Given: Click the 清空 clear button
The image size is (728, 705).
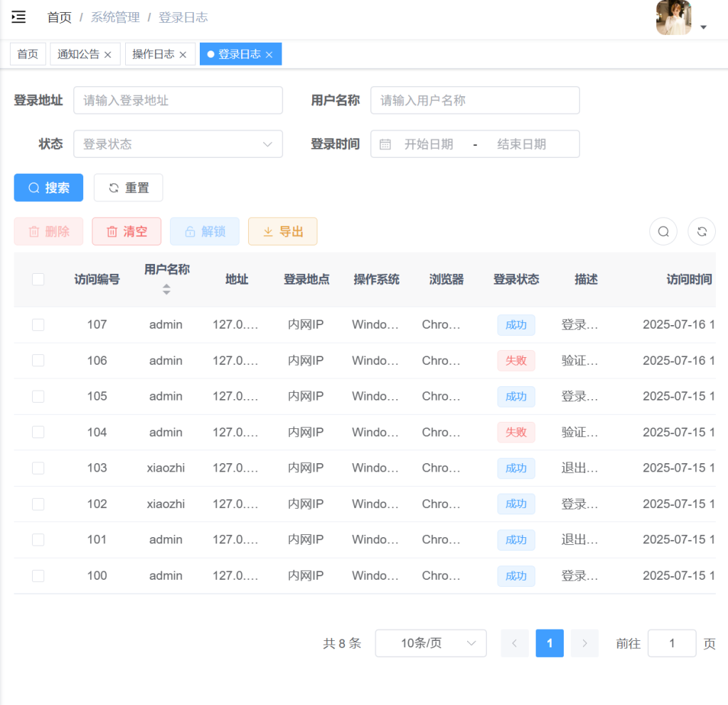Looking at the screenshot, I should point(127,231).
